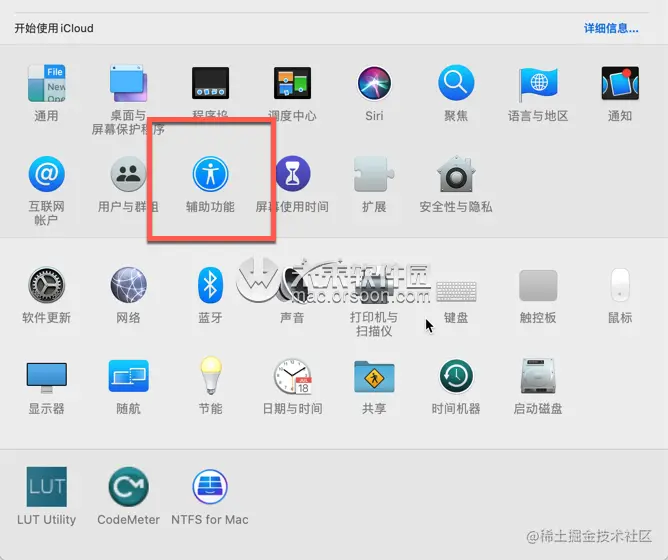
Task: Open 节能 Energy Saver lightbulb icon
Action: pyautogui.click(x=210, y=376)
